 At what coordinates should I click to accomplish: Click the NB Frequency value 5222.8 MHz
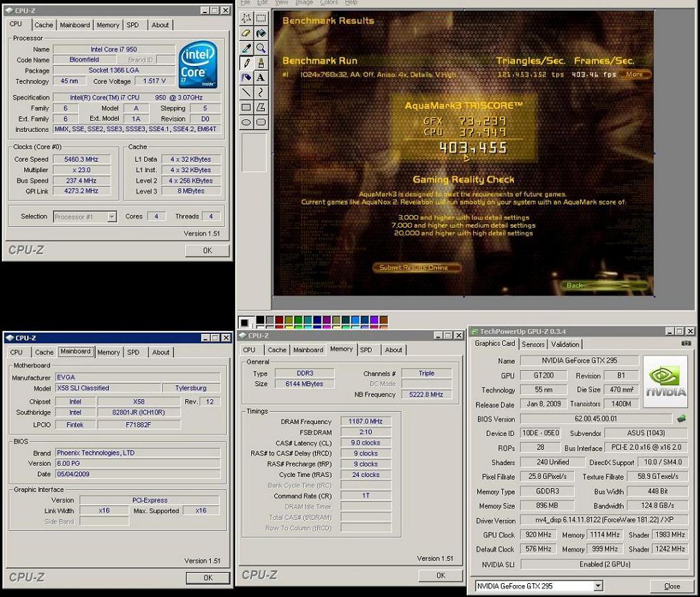click(x=427, y=394)
